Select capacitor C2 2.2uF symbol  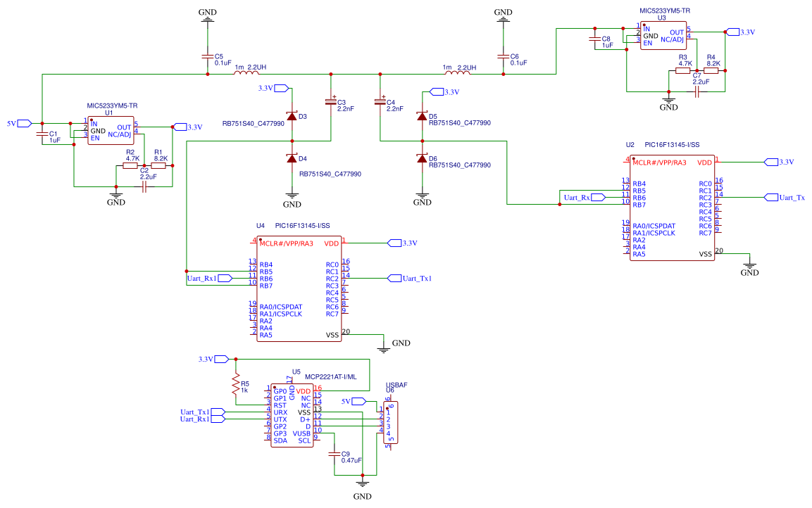144,186
